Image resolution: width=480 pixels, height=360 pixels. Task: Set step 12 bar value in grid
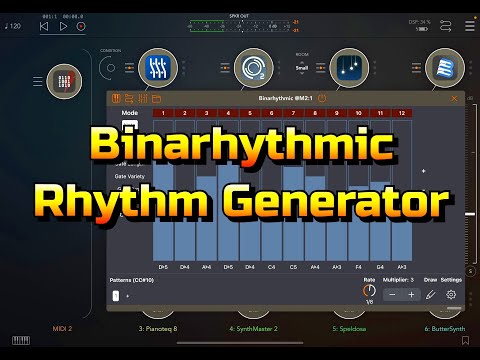[402, 190]
